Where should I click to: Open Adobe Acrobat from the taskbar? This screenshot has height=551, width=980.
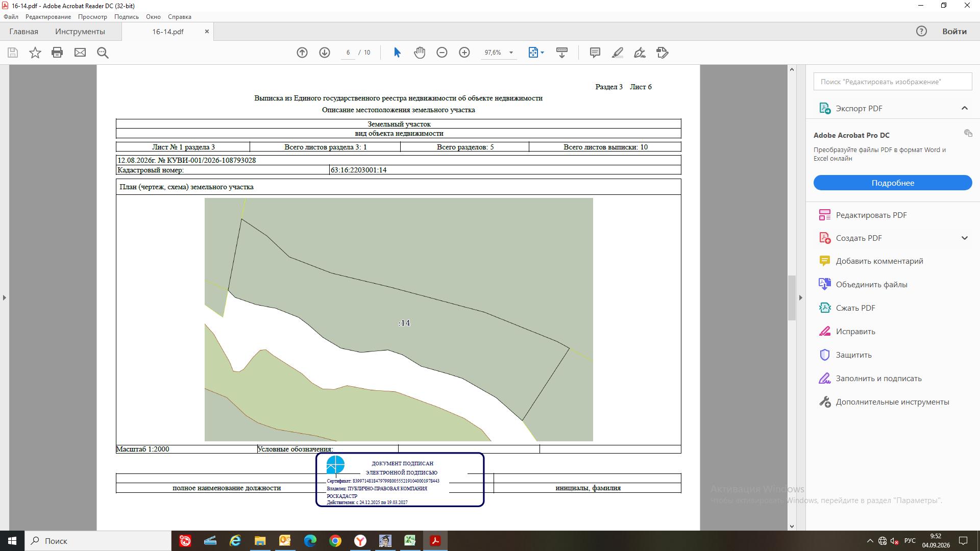coord(435,541)
